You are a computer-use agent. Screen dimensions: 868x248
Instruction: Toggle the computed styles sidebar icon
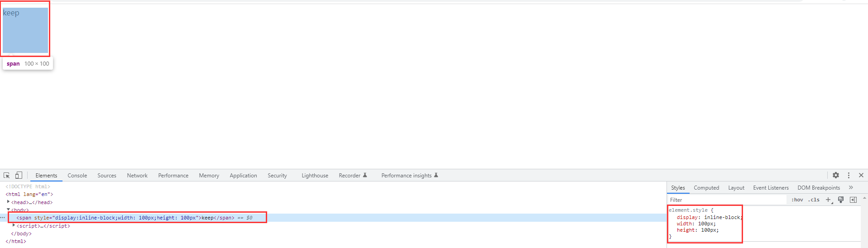pos(853,200)
